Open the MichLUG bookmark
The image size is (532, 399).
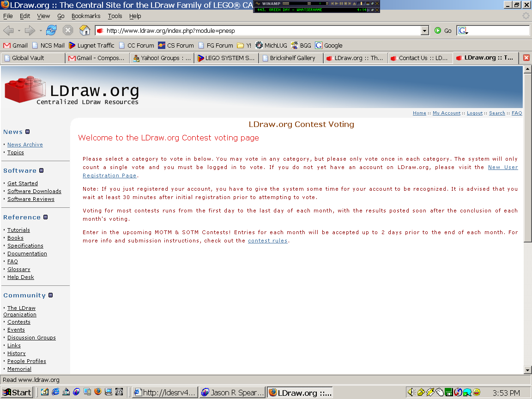pyautogui.click(x=272, y=45)
